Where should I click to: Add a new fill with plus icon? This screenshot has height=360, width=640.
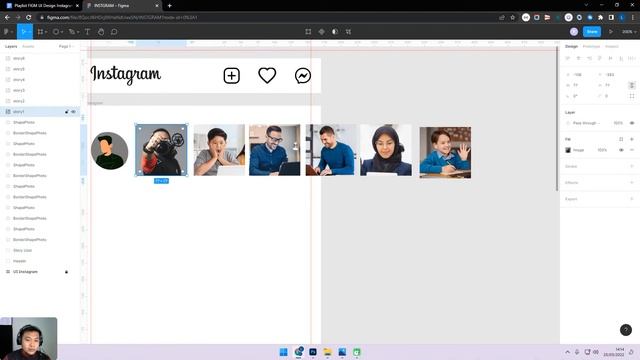[x=632, y=139]
